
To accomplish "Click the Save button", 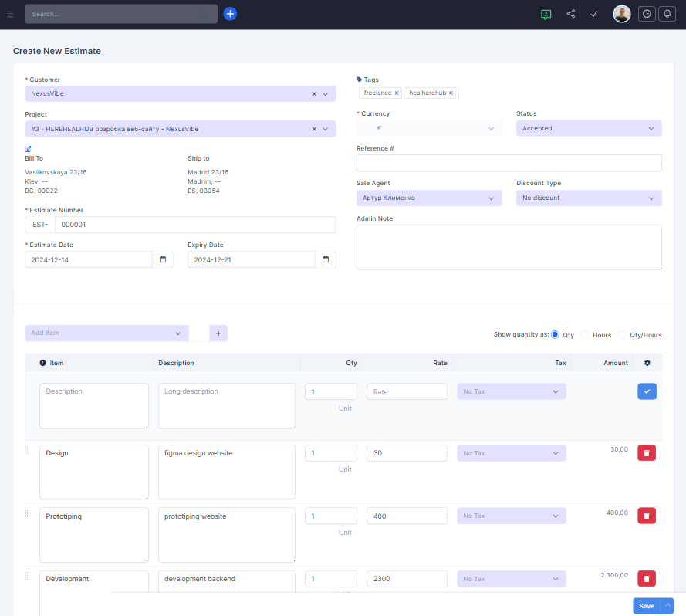I will click(x=647, y=606).
